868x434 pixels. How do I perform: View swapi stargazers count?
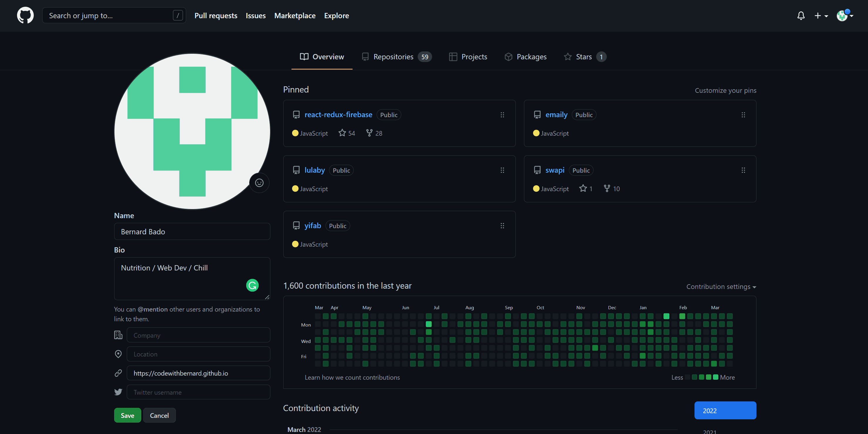pos(586,189)
